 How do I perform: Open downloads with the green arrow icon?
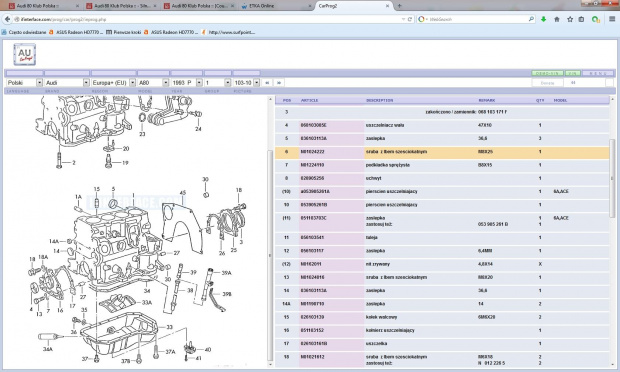(x=544, y=19)
